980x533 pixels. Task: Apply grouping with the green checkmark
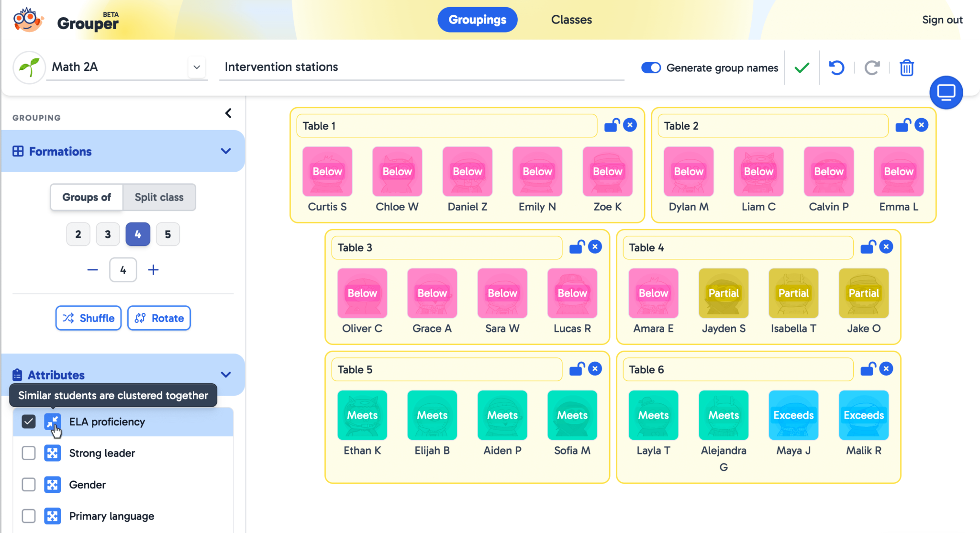click(x=801, y=67)
